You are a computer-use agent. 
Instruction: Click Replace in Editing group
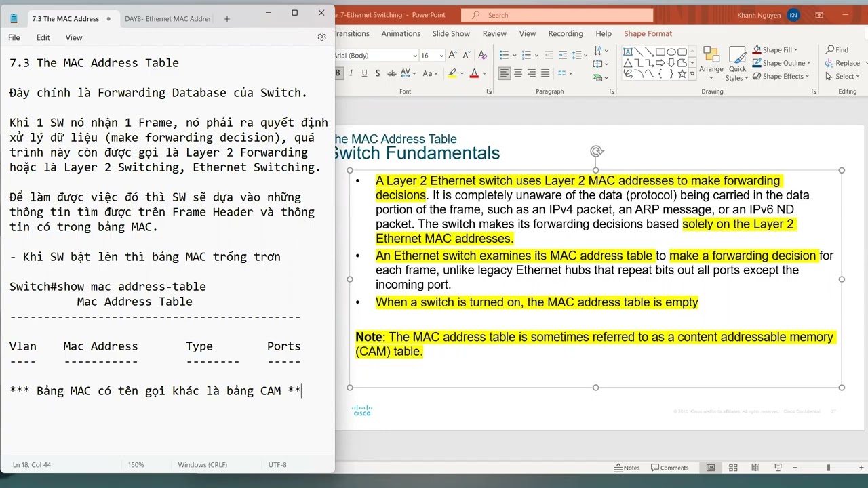[x=843, y=63]
